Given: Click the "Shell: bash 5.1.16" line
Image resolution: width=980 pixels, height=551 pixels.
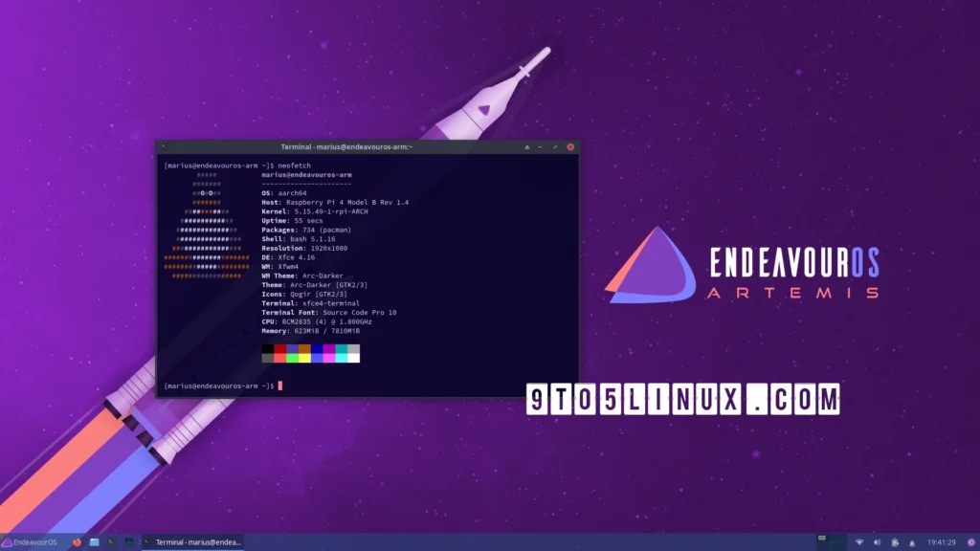Looking at the screenshot, I should (x=299, y=238).
